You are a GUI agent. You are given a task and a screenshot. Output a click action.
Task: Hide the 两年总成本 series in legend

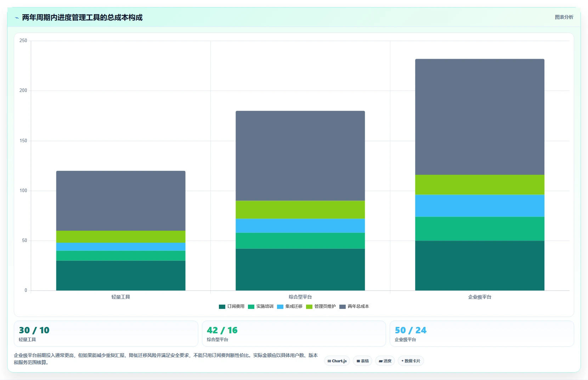point(354,306)
